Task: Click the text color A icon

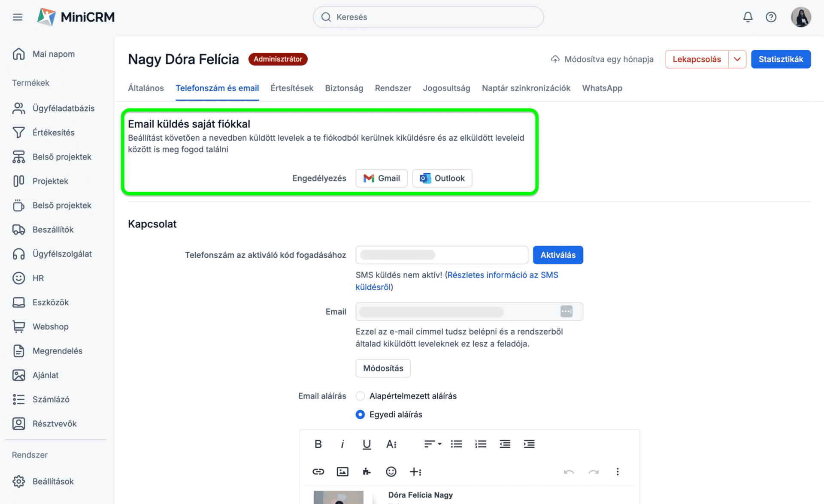Action: pos(391,444)
